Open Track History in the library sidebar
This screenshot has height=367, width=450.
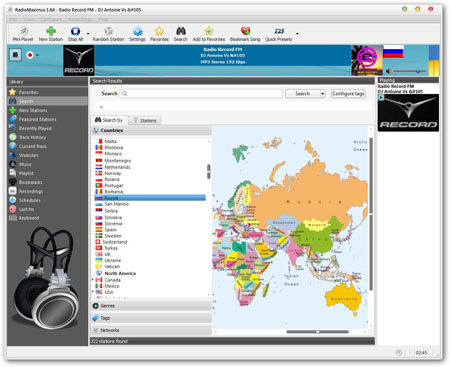tap(32, 137)
